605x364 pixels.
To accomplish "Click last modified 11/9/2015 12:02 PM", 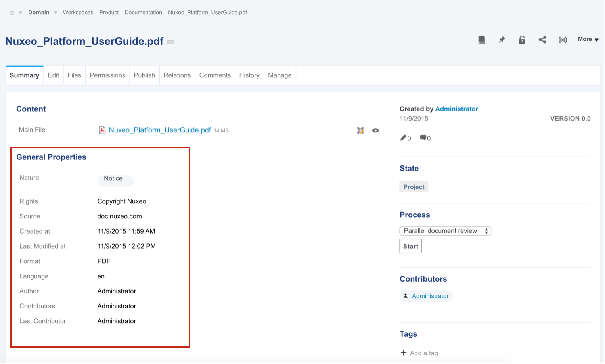I will coord(126,246).
